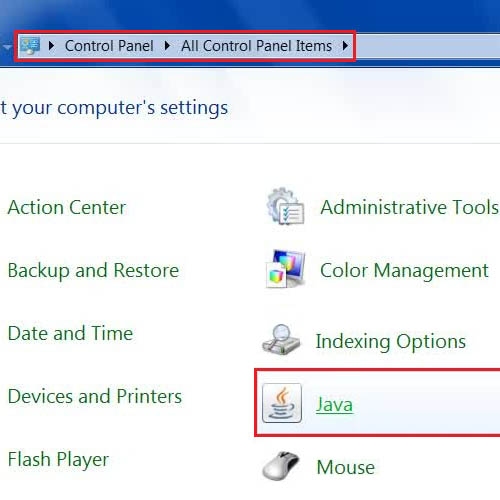Open Date and Time settings
The image size is (500, 500).
tap(70, 333)
